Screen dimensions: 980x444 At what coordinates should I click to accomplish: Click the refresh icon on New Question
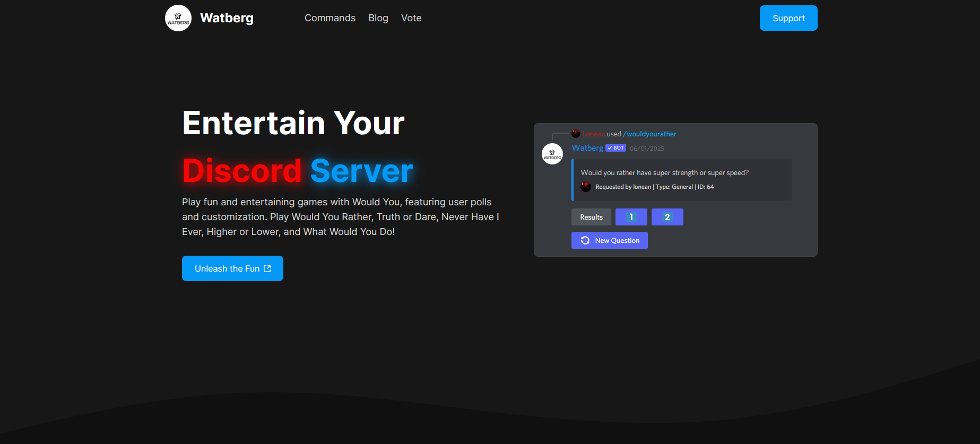click(585, 240)
